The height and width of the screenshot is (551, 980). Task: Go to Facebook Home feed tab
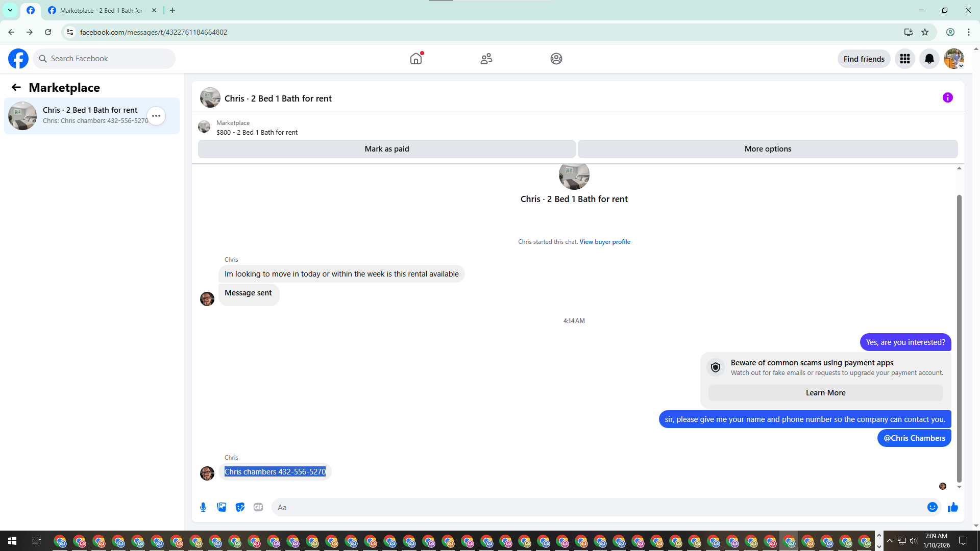click(x=416, y=59)
